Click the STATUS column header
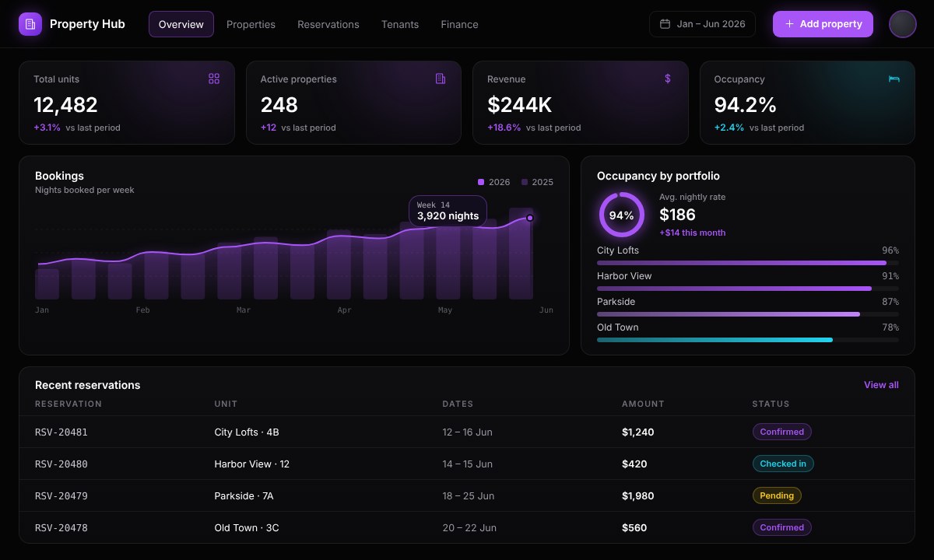The width and height of the screenshot is (934, 560). [771, 404]
